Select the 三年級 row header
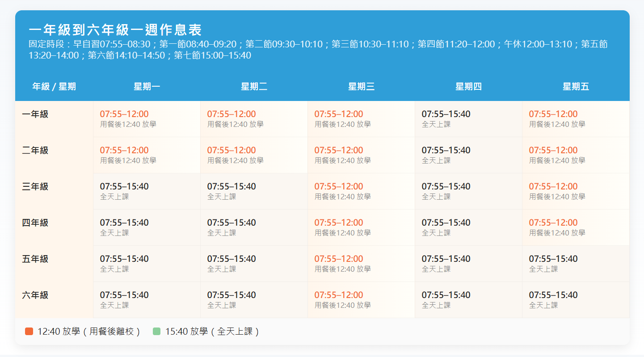The height and width of the screenshot is (357, 644). [x=35, y=187]
